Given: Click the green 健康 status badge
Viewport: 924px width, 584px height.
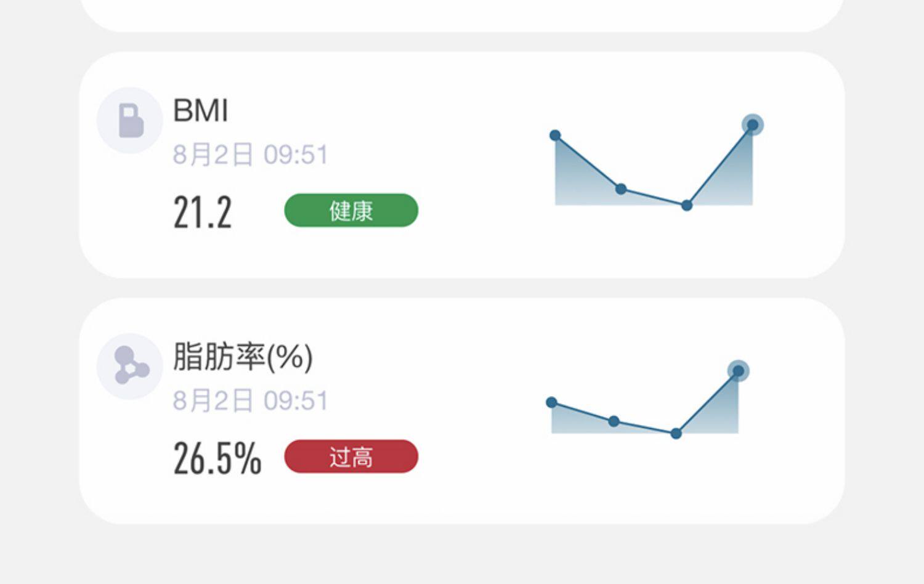Looking at the screenshot, I should 351,211.
